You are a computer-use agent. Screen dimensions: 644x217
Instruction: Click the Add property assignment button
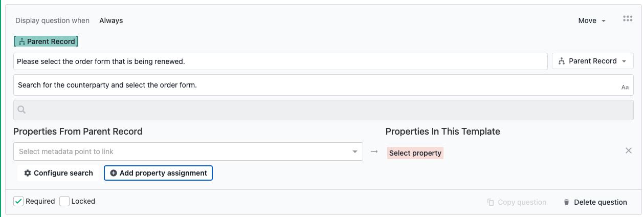pos(158,173)
